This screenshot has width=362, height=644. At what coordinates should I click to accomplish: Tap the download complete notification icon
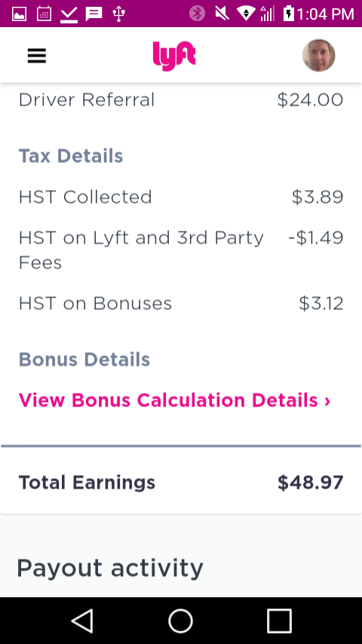coord(69,15)
